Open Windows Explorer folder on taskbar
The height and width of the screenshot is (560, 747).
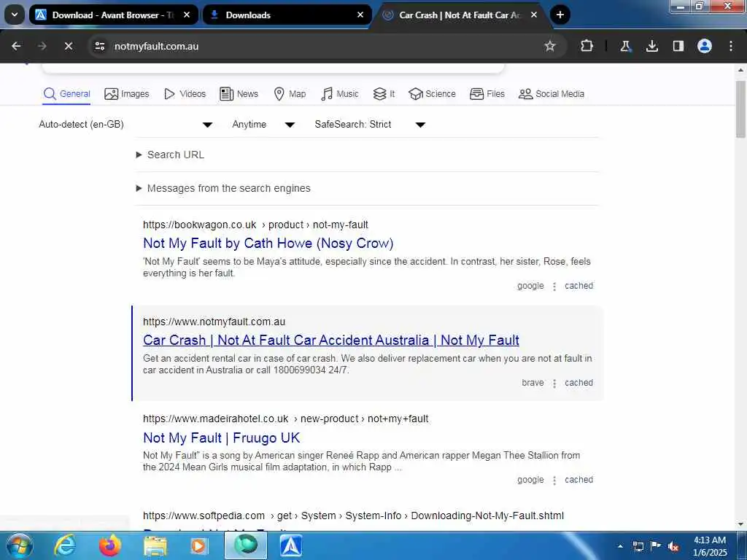155,545
